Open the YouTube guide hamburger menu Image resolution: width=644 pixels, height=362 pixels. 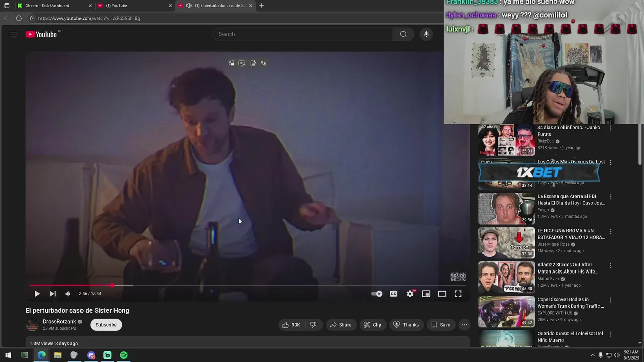(14, 34)
